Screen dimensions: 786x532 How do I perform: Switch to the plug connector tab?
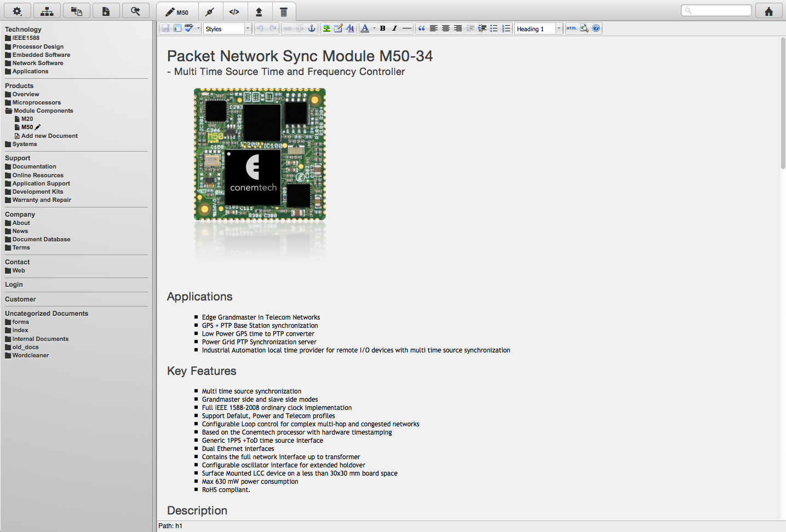click(210, 12)
